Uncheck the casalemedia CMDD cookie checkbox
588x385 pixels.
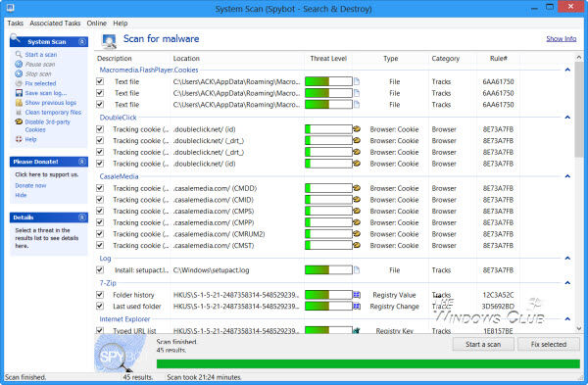pyautogui.click(x=100, y=188)
